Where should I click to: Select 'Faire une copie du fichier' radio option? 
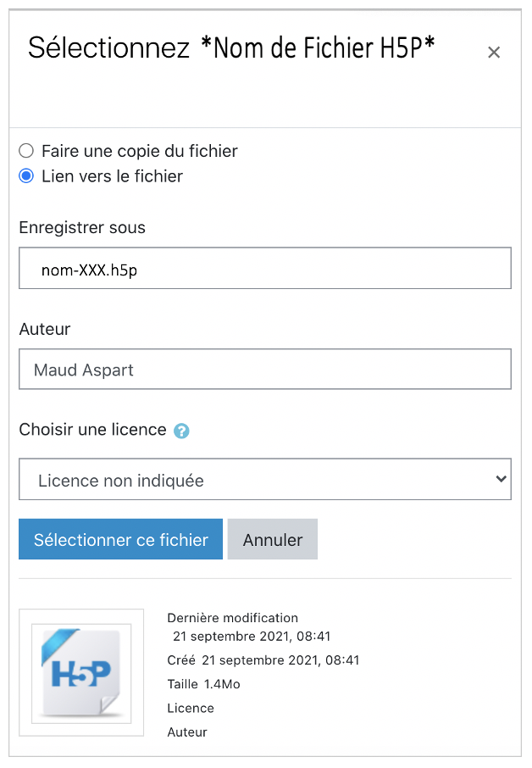pyautogui.click(x=26, y=151)
